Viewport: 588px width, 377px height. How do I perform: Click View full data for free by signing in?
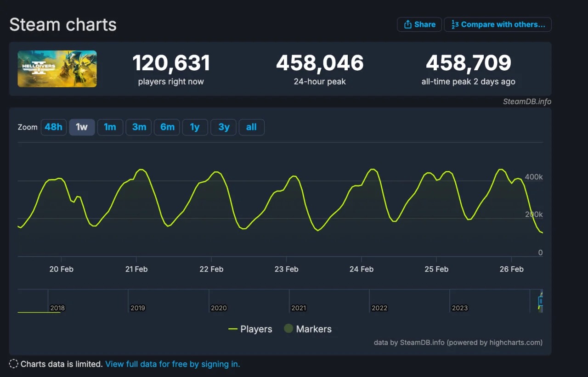(x=172, y=364)
